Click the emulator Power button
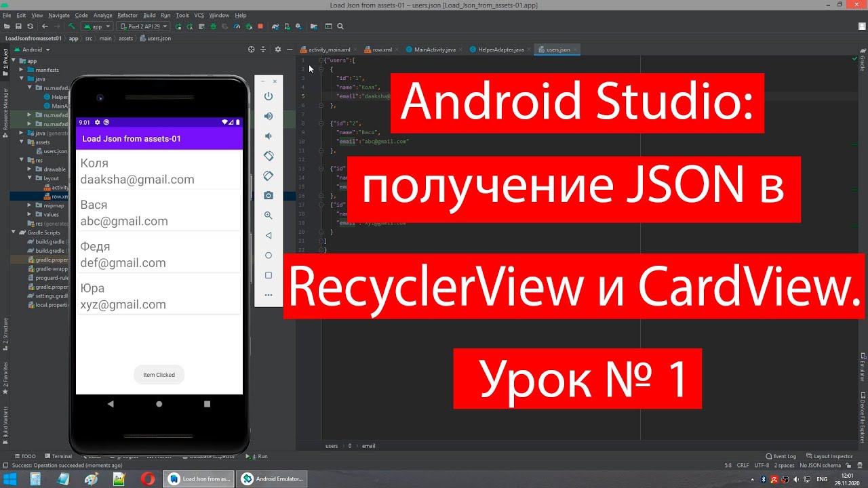The height and width of the screenshot is (488, 868). 269,96
